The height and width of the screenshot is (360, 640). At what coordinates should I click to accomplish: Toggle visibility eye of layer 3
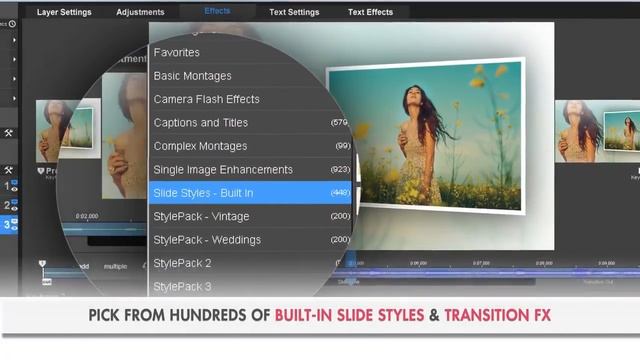(14, 228)
